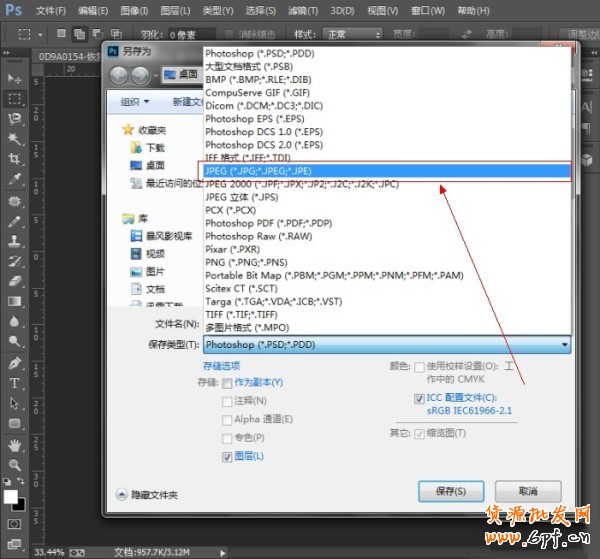Screen dimensions: 600x559
Task: Select the Pen tool
Action: (x=15, y=363)
